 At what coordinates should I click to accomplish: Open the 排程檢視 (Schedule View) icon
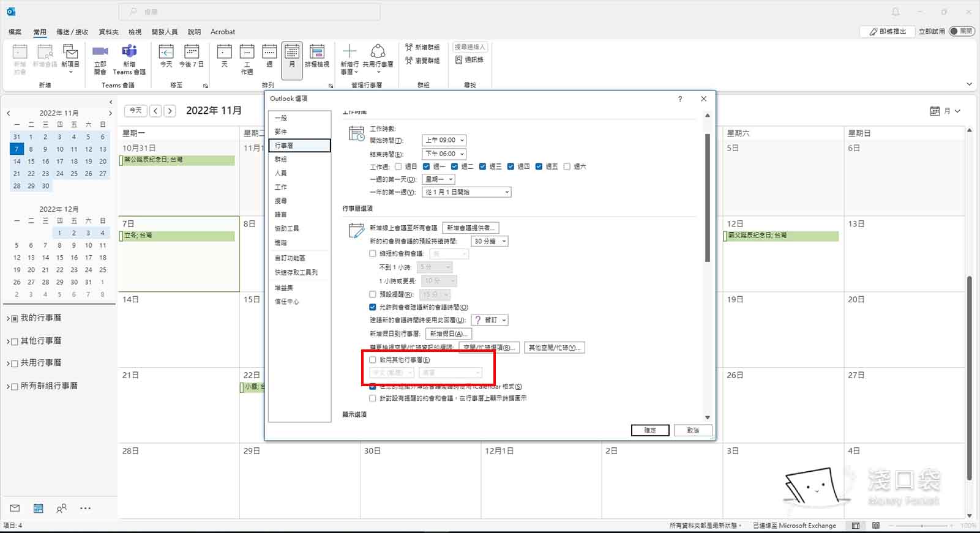pyautogui.click(x=316, y=52)
